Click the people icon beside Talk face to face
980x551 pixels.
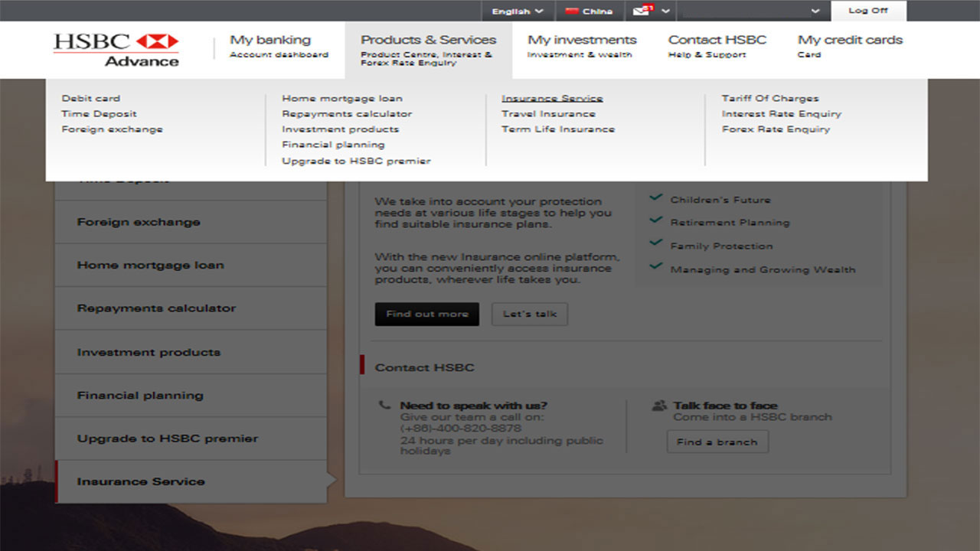pyautogui.click(x=659, y=406)
